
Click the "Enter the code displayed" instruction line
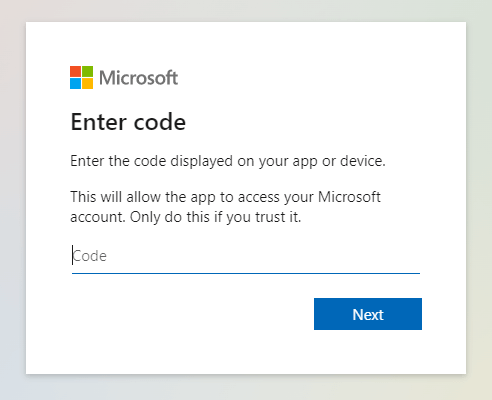[228, 161]
